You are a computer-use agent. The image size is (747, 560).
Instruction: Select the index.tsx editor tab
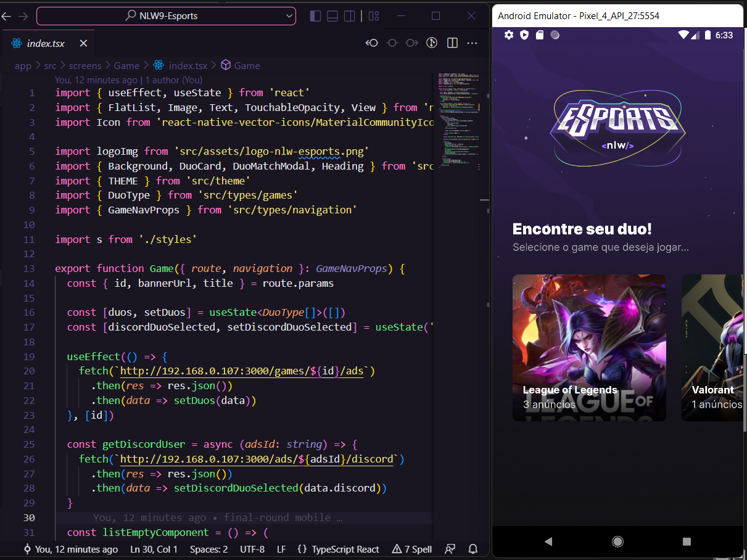(x=49, y=43)
